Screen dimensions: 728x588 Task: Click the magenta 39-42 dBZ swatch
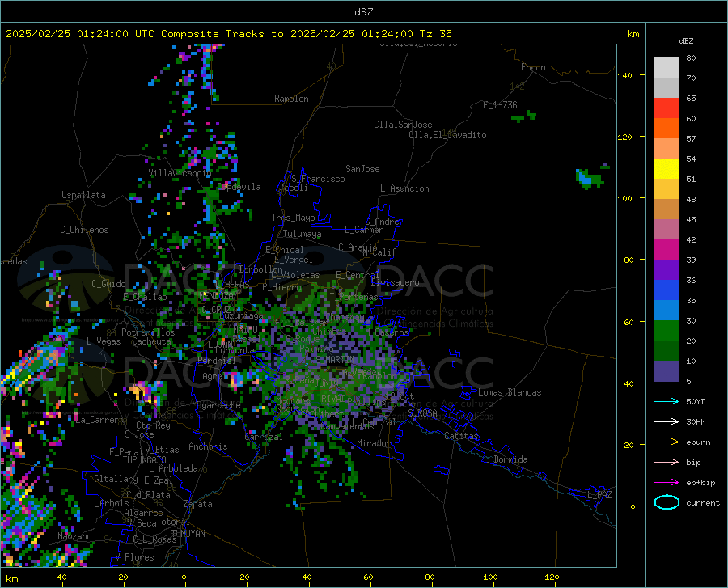(x=667, y=250)
